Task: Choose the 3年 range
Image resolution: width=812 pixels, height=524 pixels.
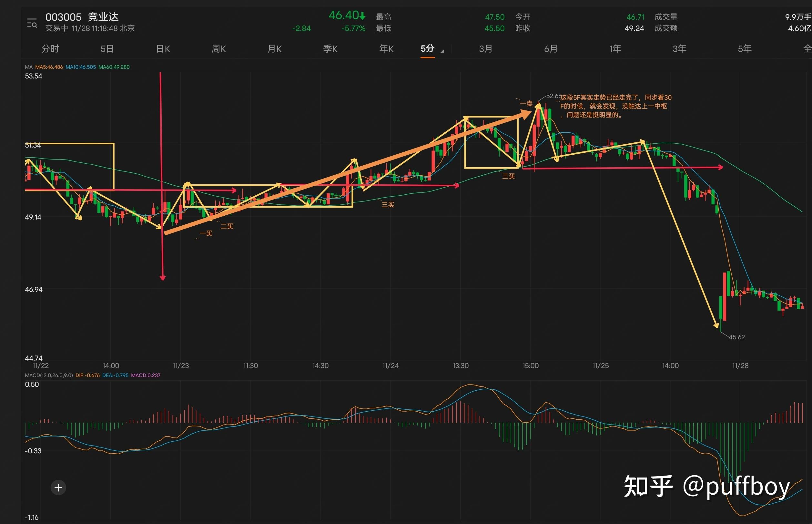Action: (x=679, y=49)
